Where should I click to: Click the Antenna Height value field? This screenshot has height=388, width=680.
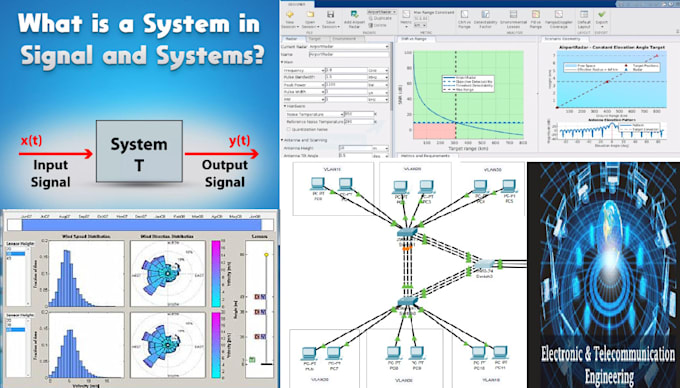pos(355,148)
